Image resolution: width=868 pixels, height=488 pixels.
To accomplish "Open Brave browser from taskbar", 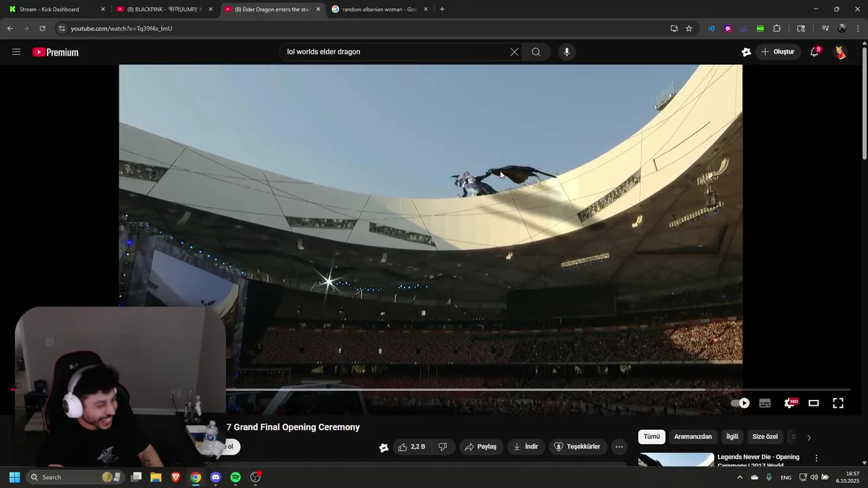I will [x=176, y=477].
